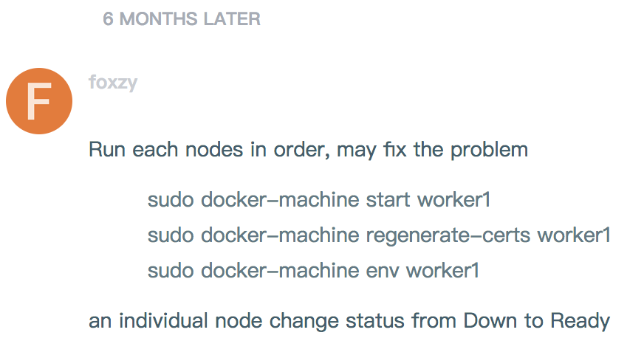Viewport: 644px width, 338px height.
Task: Click "regenerate-certs" in the second command
Action: (448, 235)
